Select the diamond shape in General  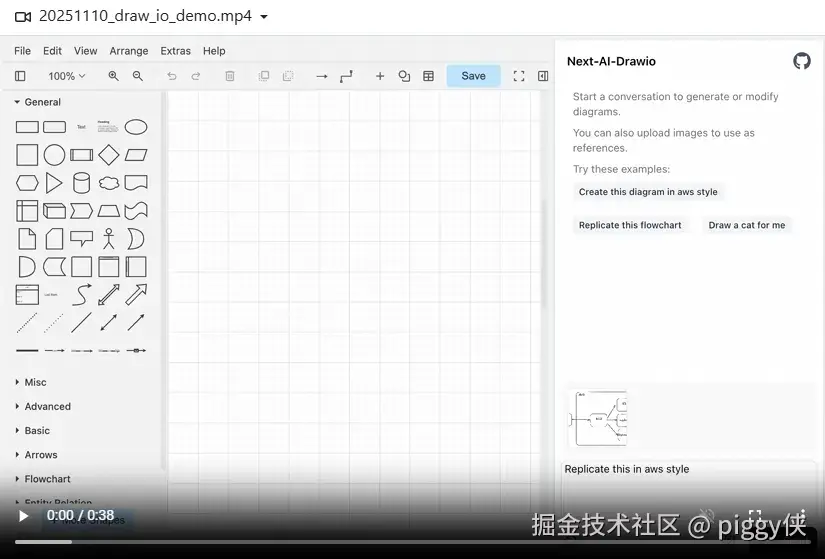click(x=109, y=155)
